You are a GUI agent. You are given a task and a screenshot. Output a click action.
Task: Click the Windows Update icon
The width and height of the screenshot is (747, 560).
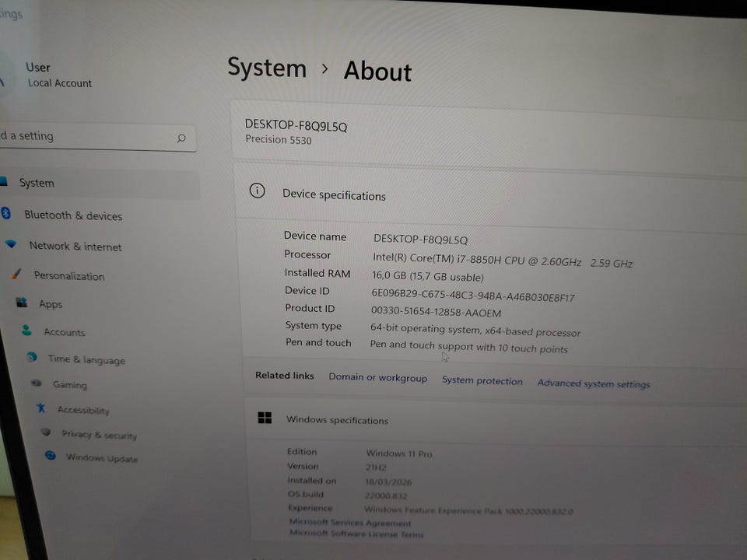point(51,456)
